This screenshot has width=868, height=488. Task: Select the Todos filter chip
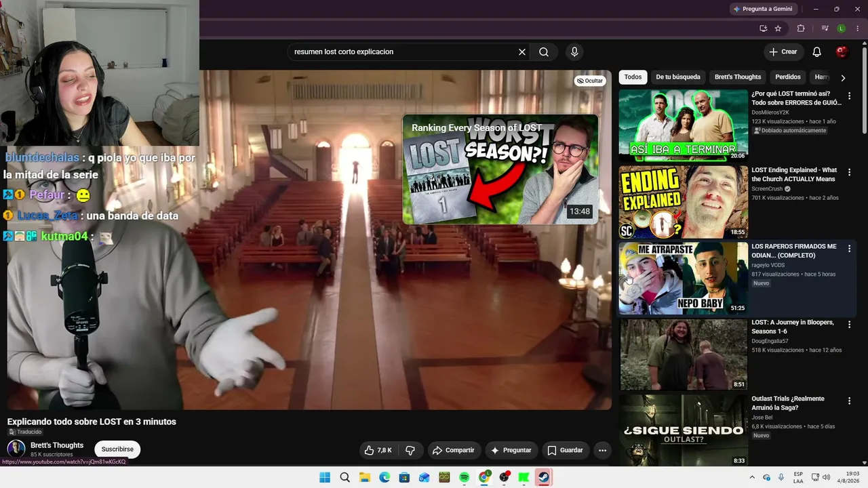pyautogui.click(x=633, y=77)
